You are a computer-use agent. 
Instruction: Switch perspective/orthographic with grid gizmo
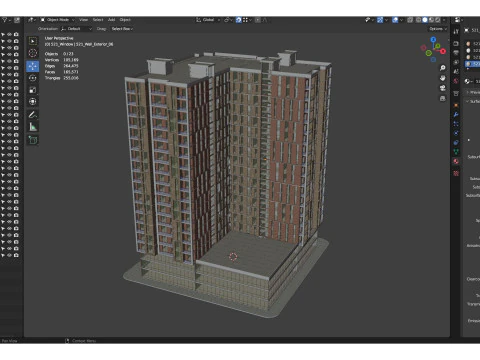[x=443, y=98]
